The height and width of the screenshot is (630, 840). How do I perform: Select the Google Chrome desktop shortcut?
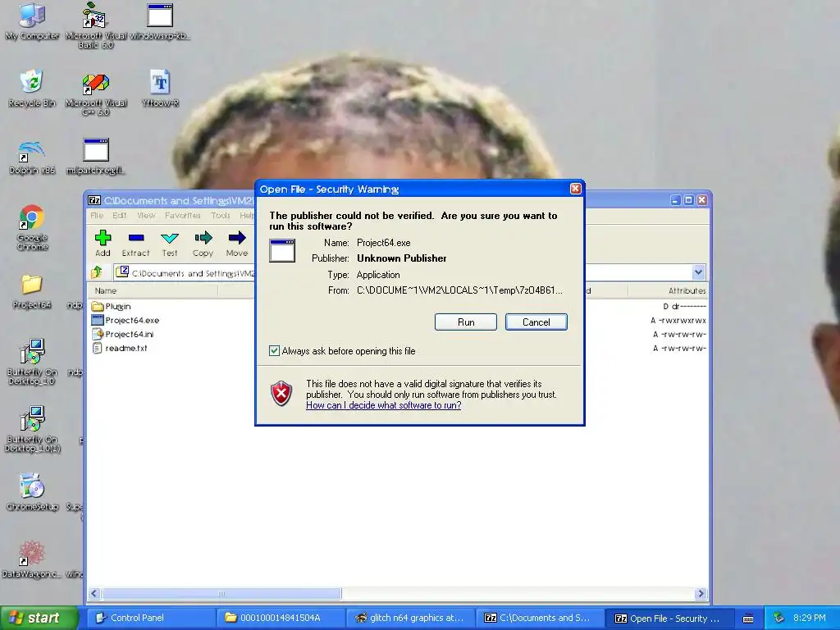[32, 227]
